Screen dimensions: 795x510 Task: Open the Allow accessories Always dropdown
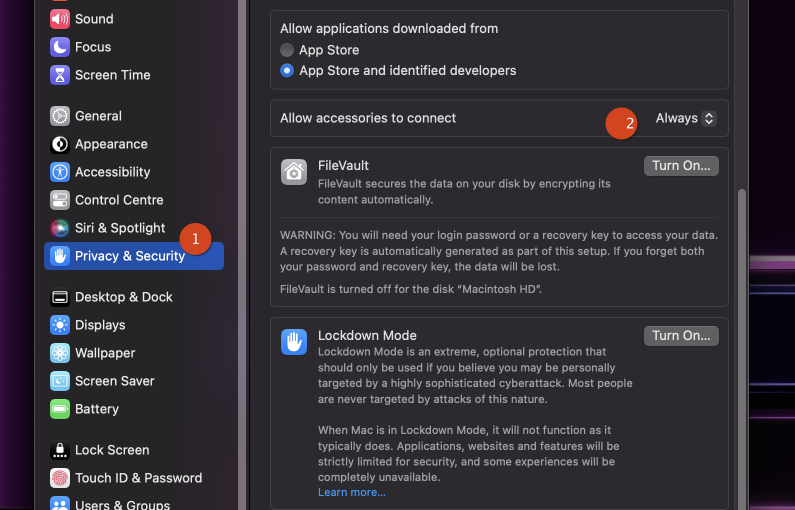point(686,118)
